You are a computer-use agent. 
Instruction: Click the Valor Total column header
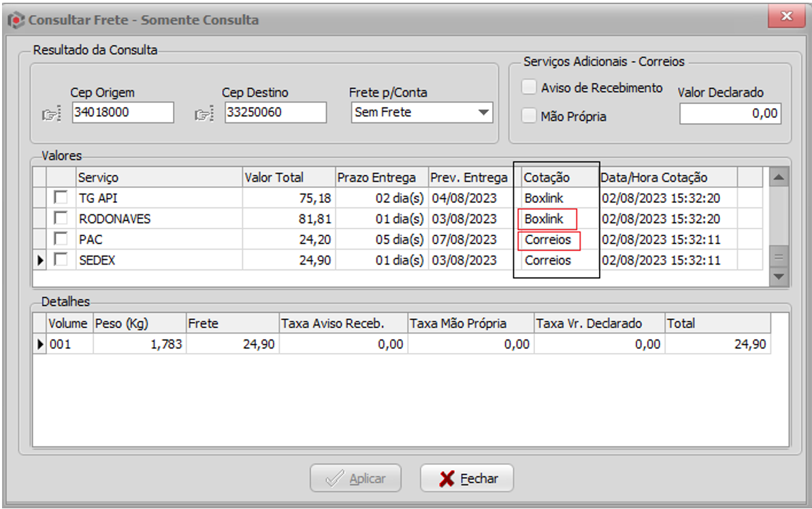tap(287, 178)
